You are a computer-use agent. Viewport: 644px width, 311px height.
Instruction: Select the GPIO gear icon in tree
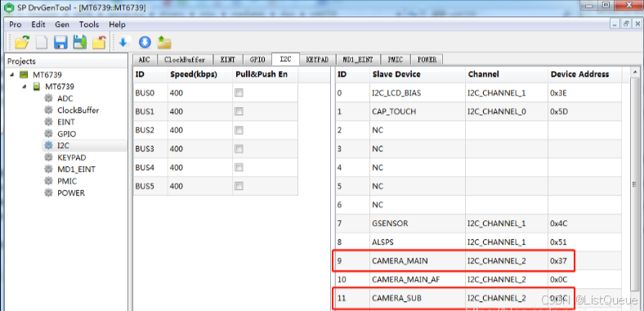tap(49, 133)
